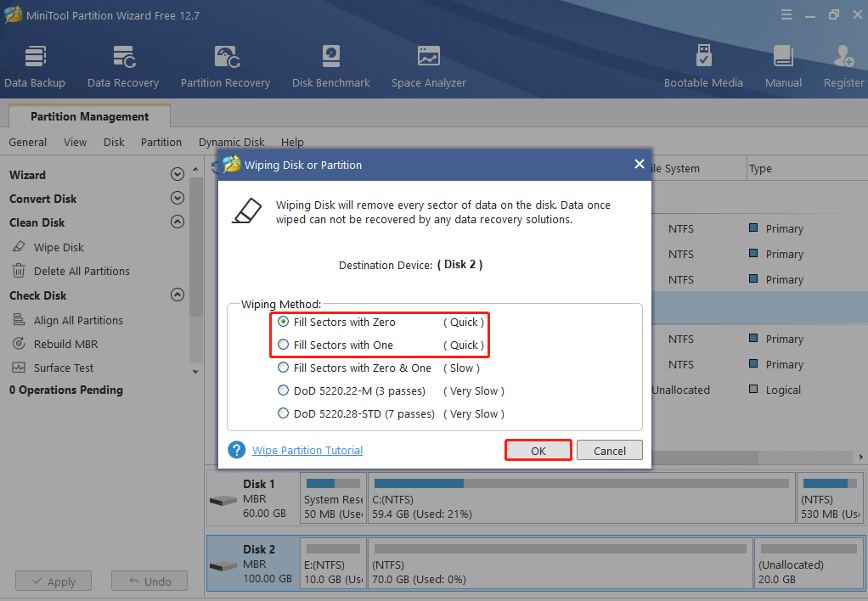Select Fill Sectors with Zero option
868x601 pixels.
(283, 322)
